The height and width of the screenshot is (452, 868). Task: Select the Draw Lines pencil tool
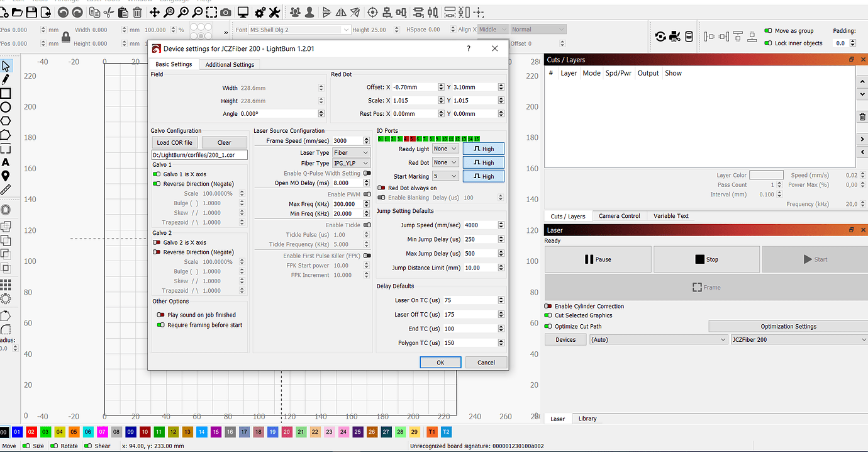pyautogui.click(x=6, y=79)
